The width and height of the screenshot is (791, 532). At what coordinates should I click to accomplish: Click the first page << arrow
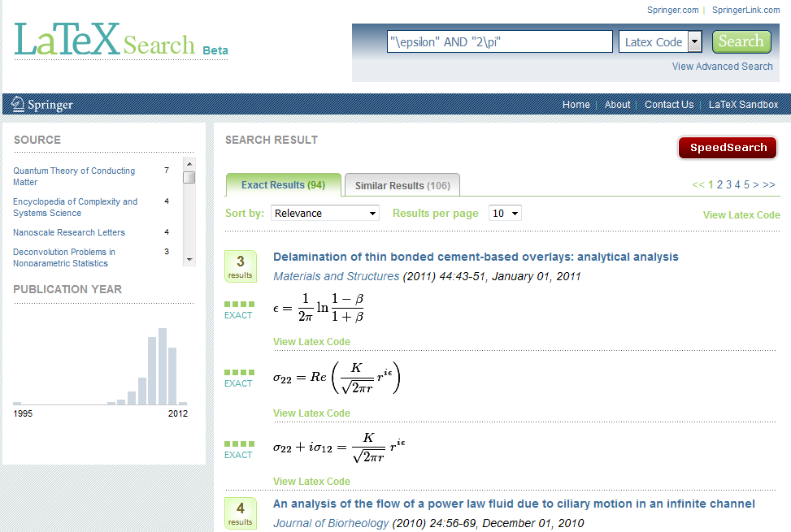click(x=698, y=185)
